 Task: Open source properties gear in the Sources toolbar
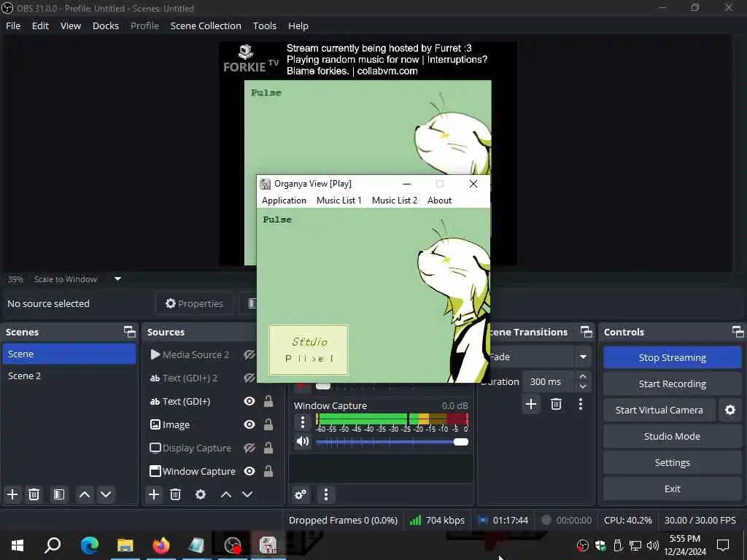tap(201, 494)
